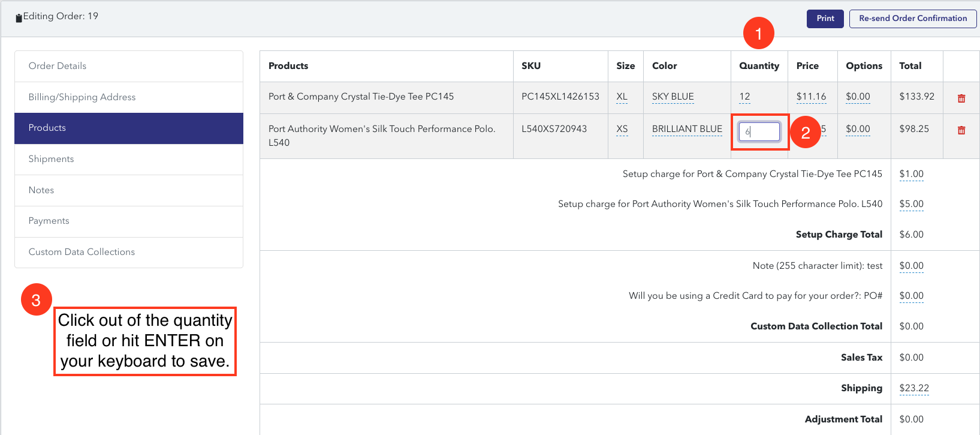Screen dimensions: 980x435
Task: Click Port Authority Women's Silk Touch Polo name
Action: pyautogui.click(x=382, y=136)
